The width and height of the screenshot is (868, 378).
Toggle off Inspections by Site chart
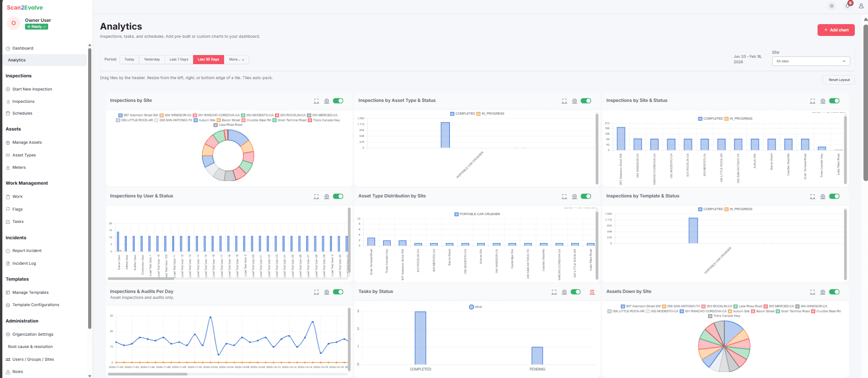(x=338, y=101)
